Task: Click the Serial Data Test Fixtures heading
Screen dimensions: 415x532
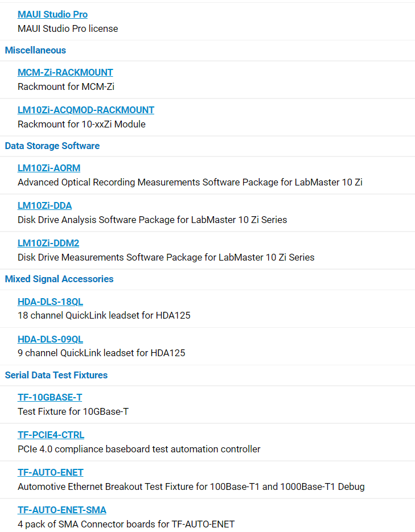Action: [56, 375]
